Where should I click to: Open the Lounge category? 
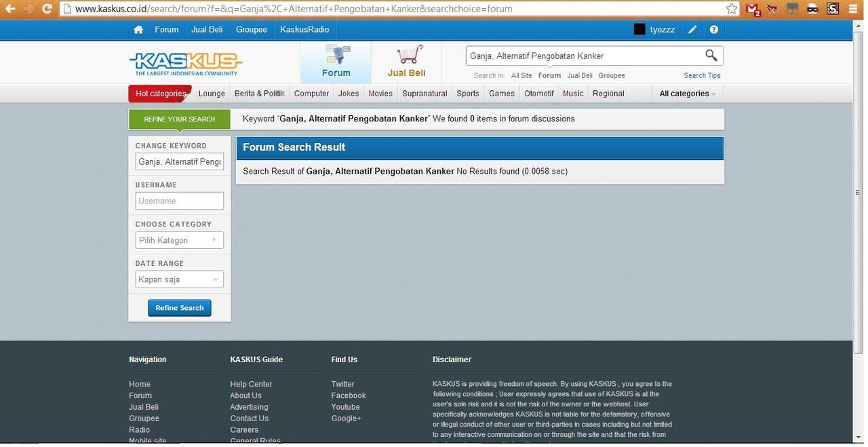coord(212,94)
